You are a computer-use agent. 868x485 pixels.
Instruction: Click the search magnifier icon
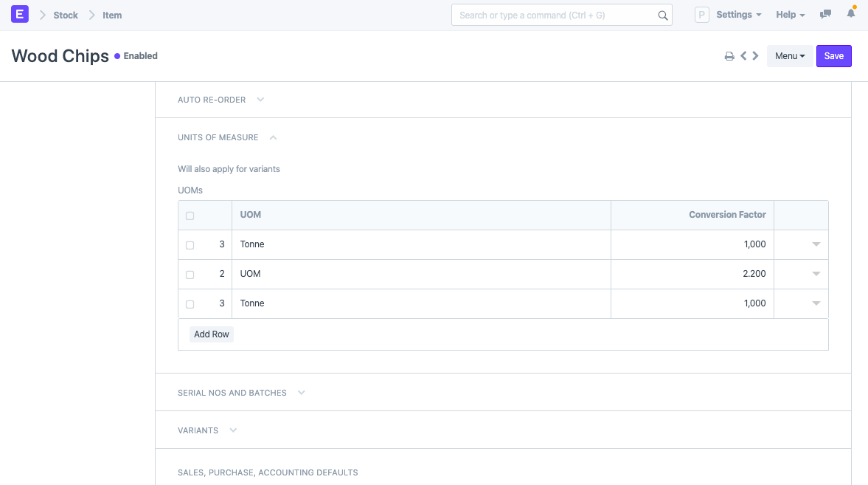tap(662, 16)
